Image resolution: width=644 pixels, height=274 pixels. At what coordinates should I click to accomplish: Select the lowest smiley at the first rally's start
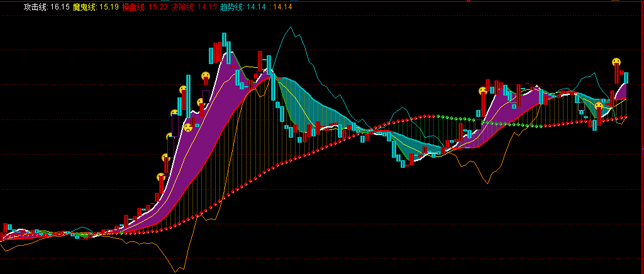(x=161, y=177)
